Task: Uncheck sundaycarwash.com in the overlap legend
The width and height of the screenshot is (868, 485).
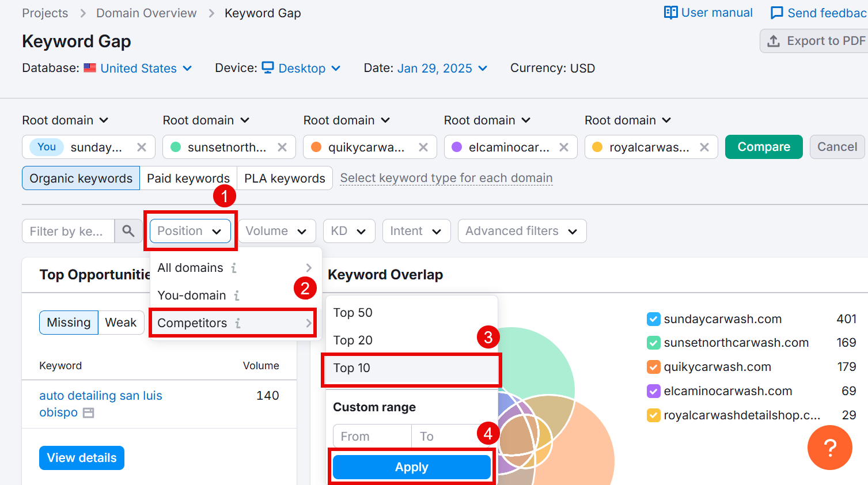Action: pyautogui.click(x=653, y=319)
